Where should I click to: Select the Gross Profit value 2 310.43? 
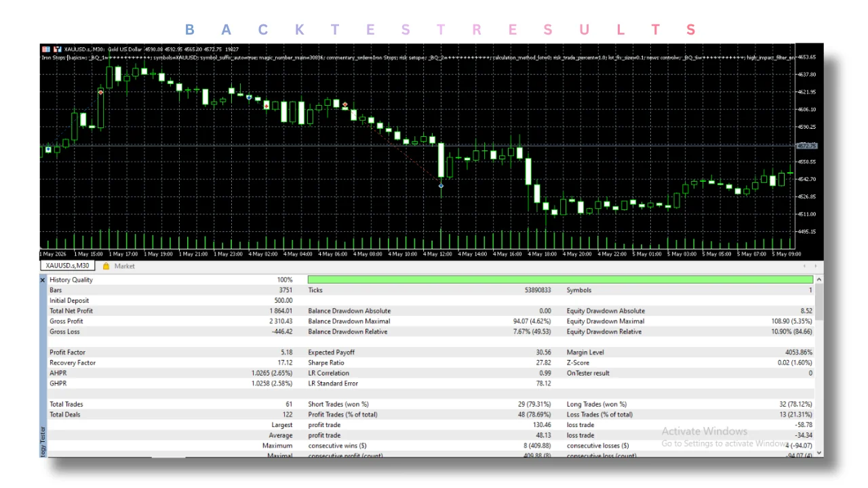click(x=281, y=321)
